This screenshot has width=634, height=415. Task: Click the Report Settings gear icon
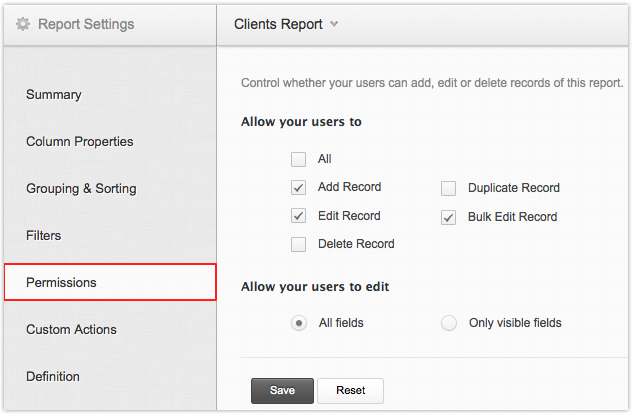23,24
